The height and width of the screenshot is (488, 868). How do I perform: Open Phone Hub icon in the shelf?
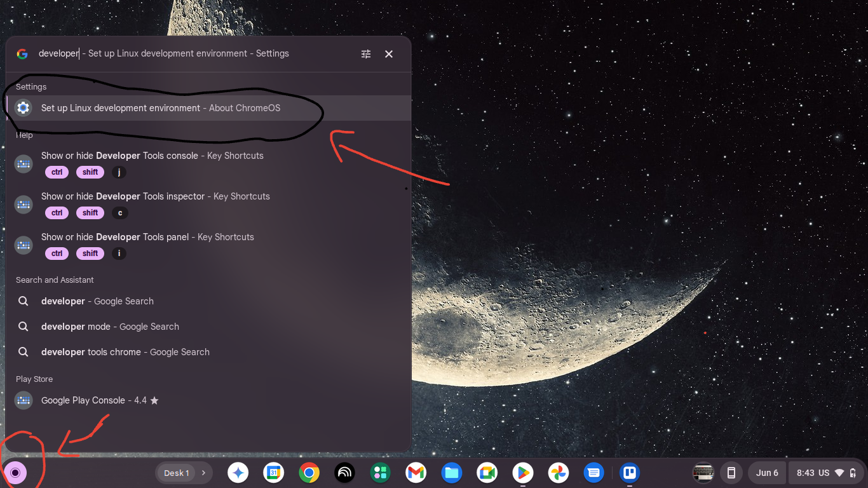point(731,473)
